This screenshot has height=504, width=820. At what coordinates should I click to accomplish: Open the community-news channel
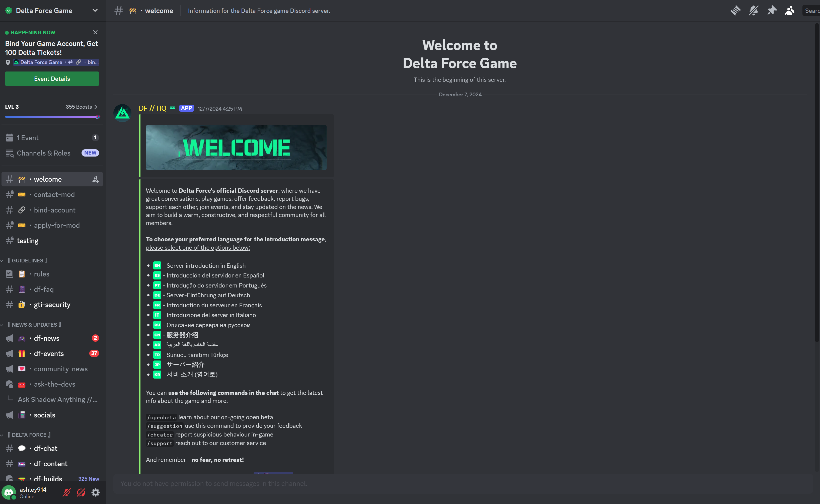[52, 369]
